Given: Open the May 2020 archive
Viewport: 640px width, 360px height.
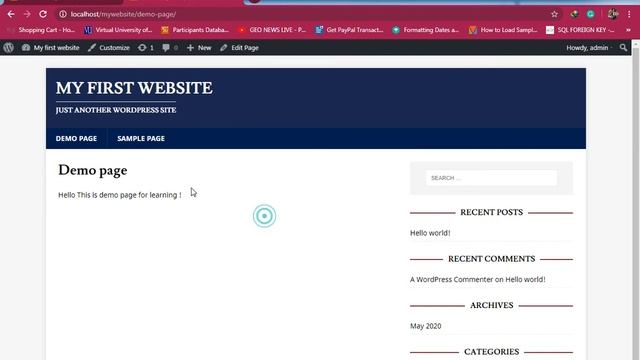Looking at the screenshot, I should (x=426, y=326).
